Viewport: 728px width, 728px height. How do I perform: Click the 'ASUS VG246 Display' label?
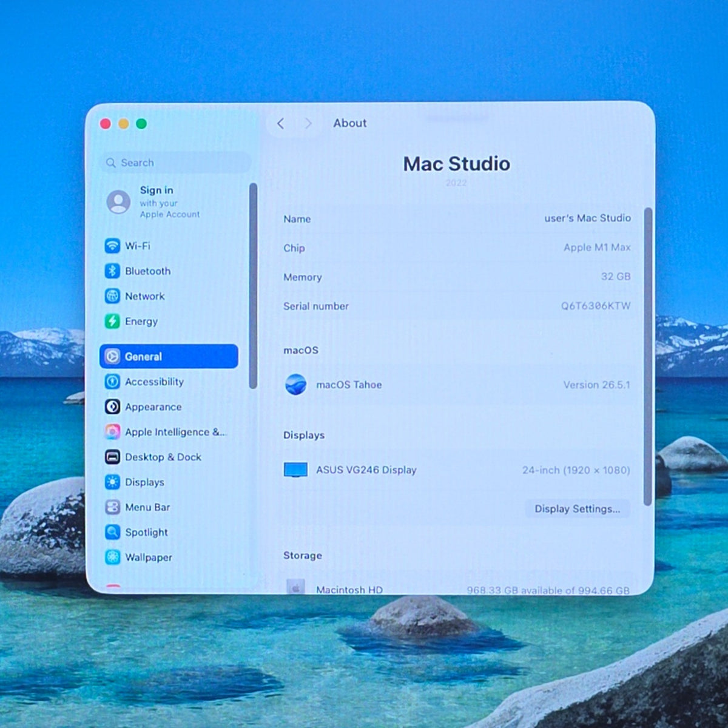coord(366,470)
